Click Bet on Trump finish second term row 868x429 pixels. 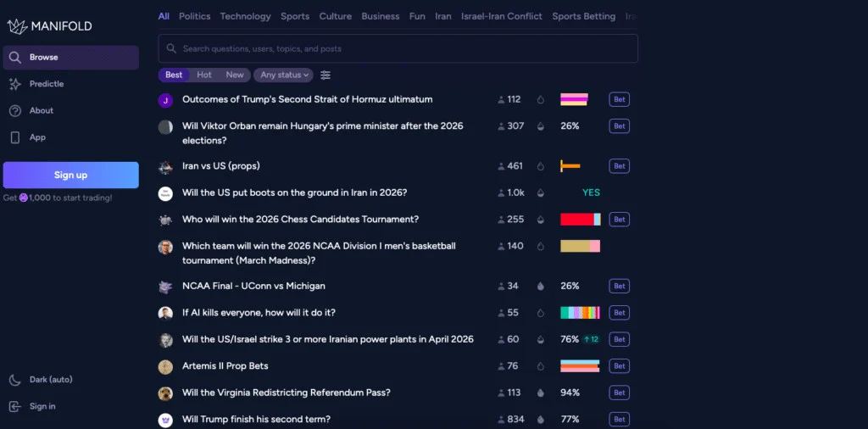click(620, 420)
